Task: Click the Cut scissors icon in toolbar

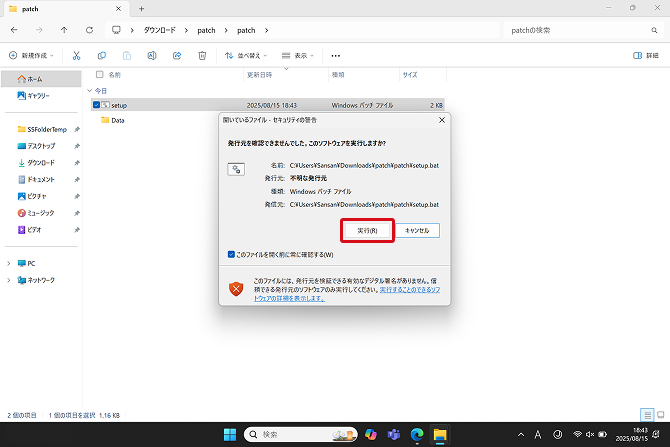Action: pos(76,56)
